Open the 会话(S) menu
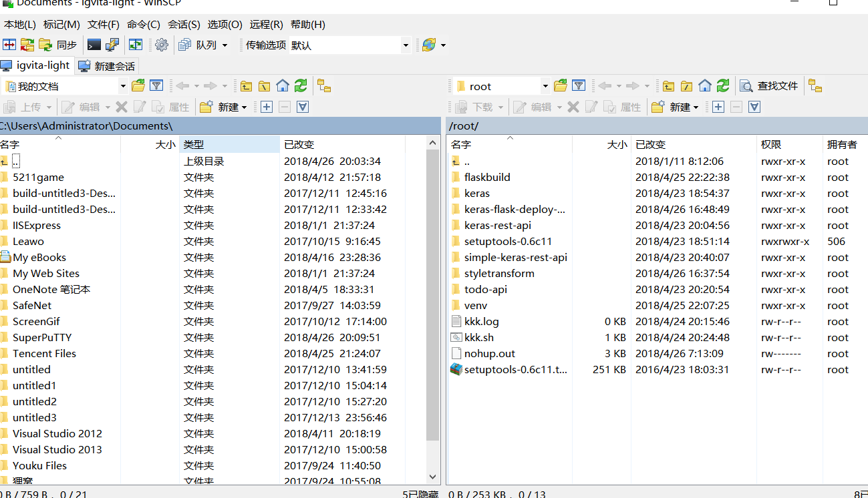 point(184,25)
